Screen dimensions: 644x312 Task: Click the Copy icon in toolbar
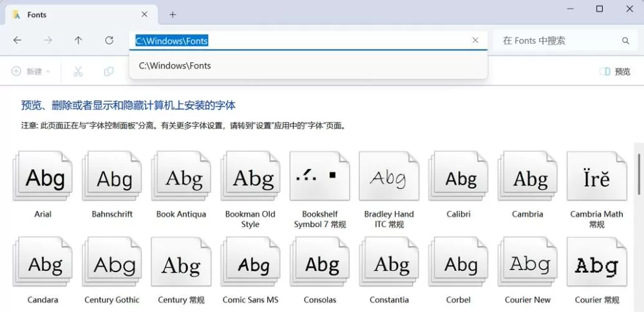click(109, 71)
